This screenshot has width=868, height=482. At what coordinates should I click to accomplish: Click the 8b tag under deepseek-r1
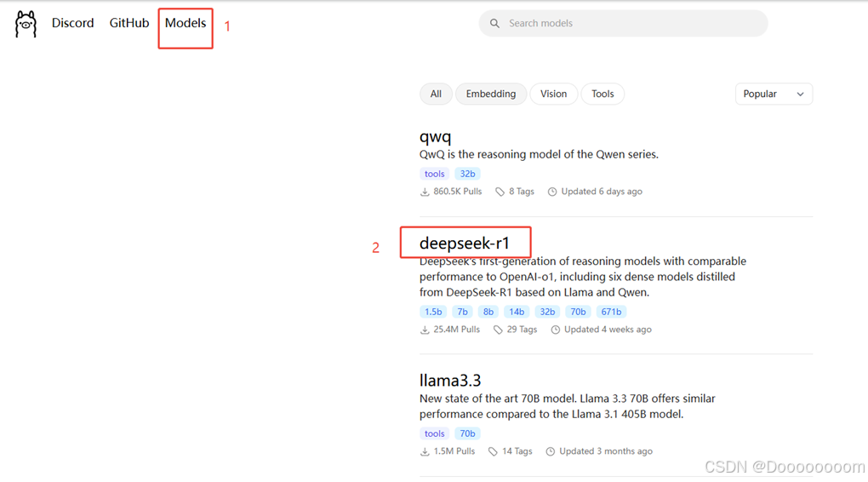coord(488,312)
